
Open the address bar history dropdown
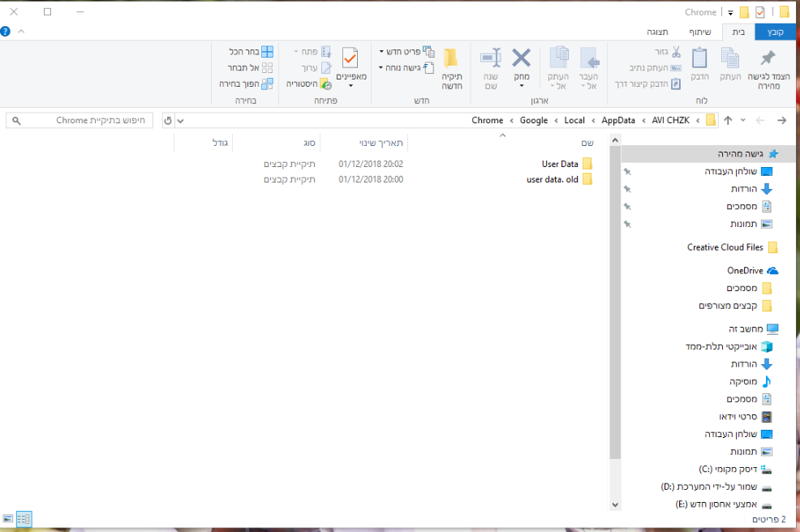(181, 121)
